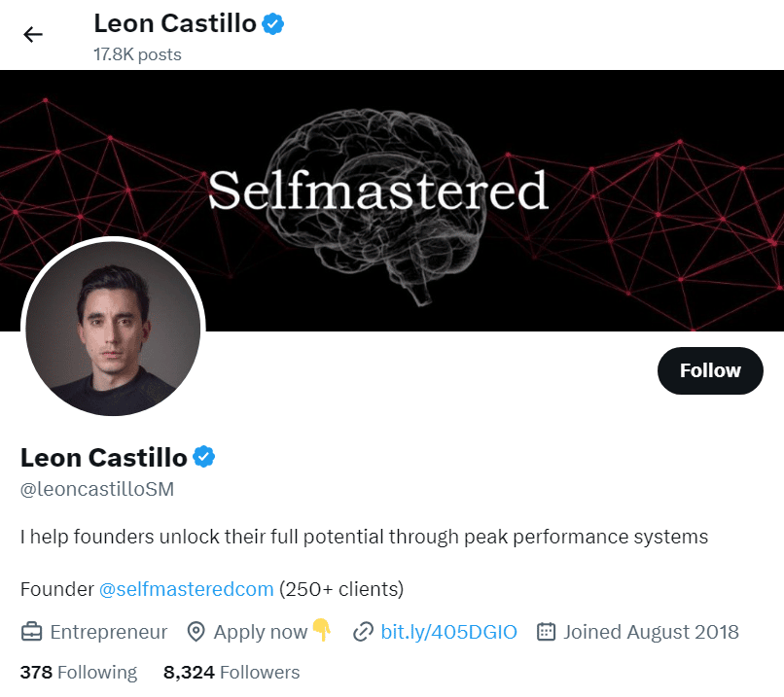Open the Selfmastered banner image
Image resolution: width=784 pixels, height=697 pixels.
(x=392, y=200)
